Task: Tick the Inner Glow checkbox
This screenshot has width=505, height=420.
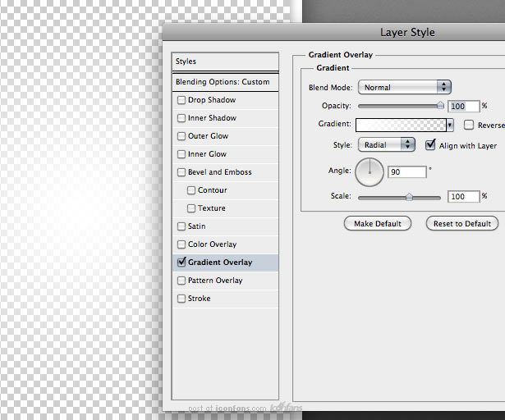Action: [x=181, y=154]
